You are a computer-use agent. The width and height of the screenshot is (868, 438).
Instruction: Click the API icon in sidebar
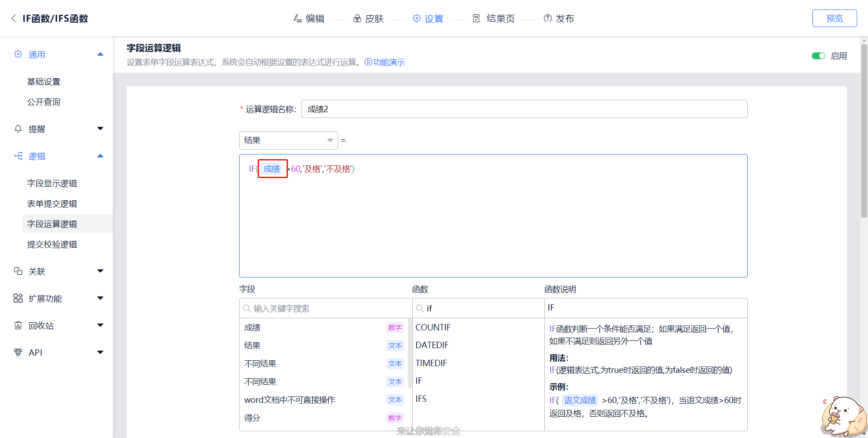point(18,353)
